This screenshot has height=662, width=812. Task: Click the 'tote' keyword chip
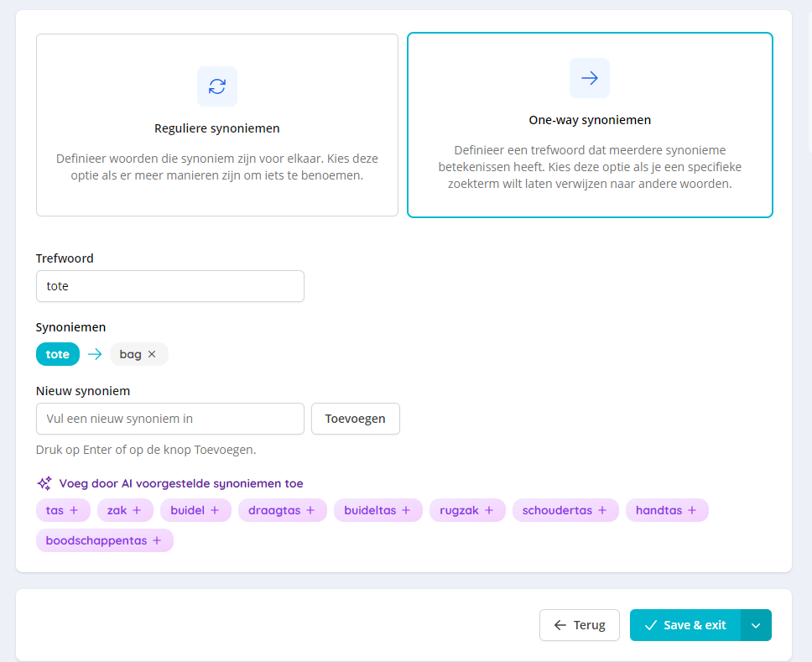58,354
